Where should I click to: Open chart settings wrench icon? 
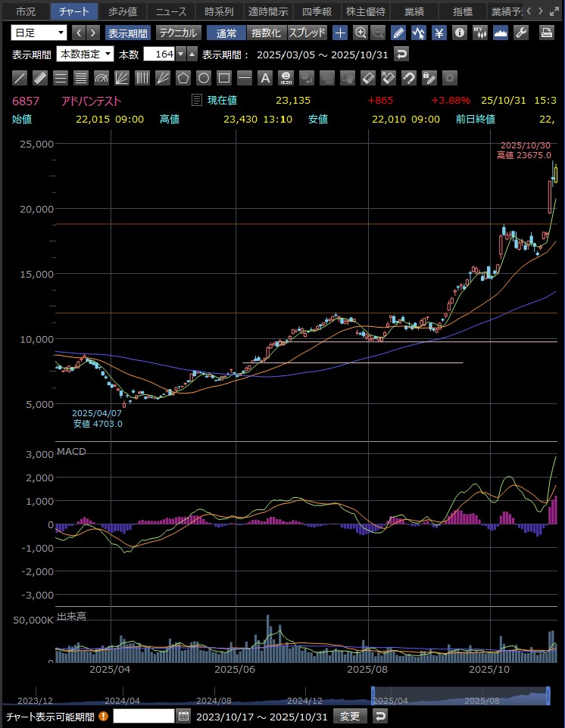pyautogui.click(x=521, y=33)
